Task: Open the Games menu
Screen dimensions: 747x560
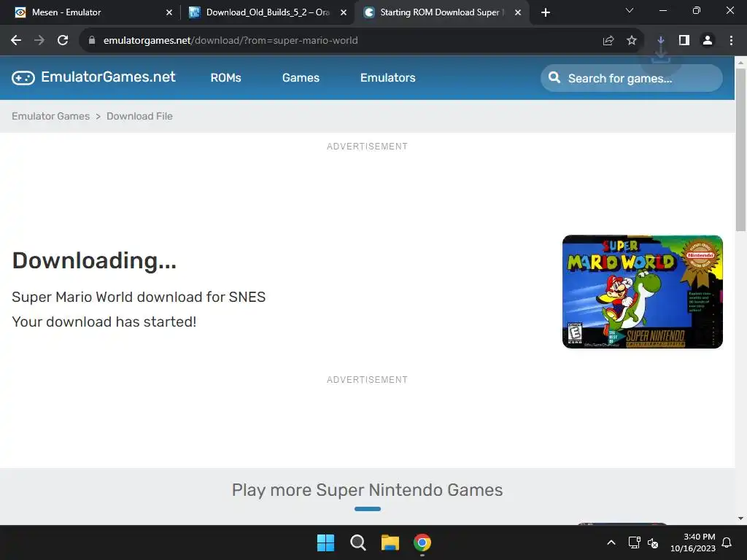Action: point(301,77)
